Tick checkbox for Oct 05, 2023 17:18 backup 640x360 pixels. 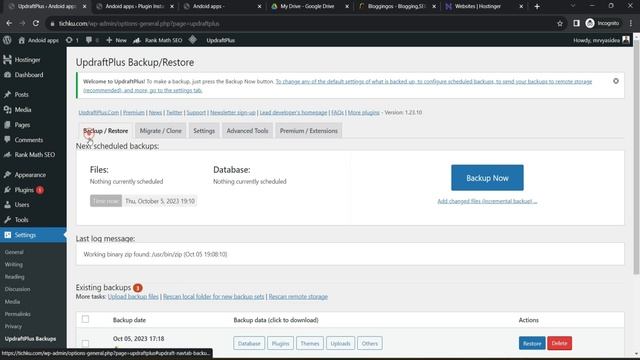click(x=85, y=343)
